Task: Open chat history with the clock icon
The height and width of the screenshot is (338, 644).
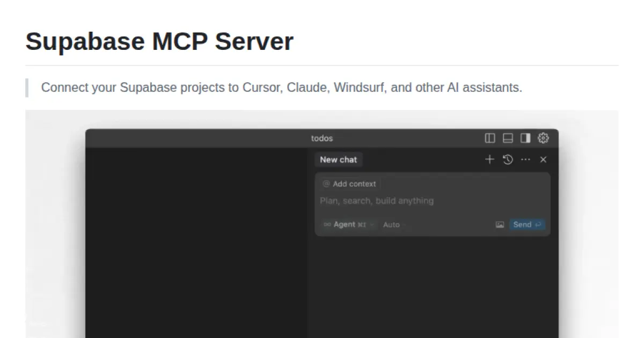Action: 508,159
